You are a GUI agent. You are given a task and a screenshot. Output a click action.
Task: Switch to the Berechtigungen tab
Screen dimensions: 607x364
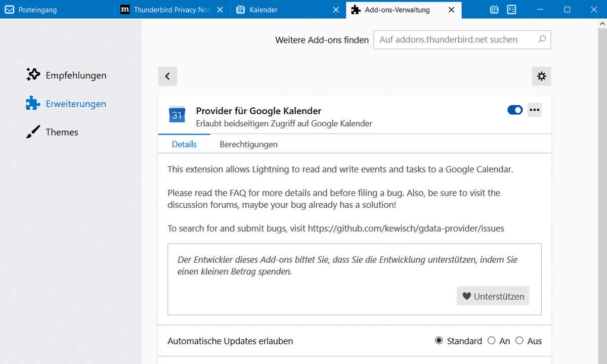pyautogui.click(x=248, y=144)
